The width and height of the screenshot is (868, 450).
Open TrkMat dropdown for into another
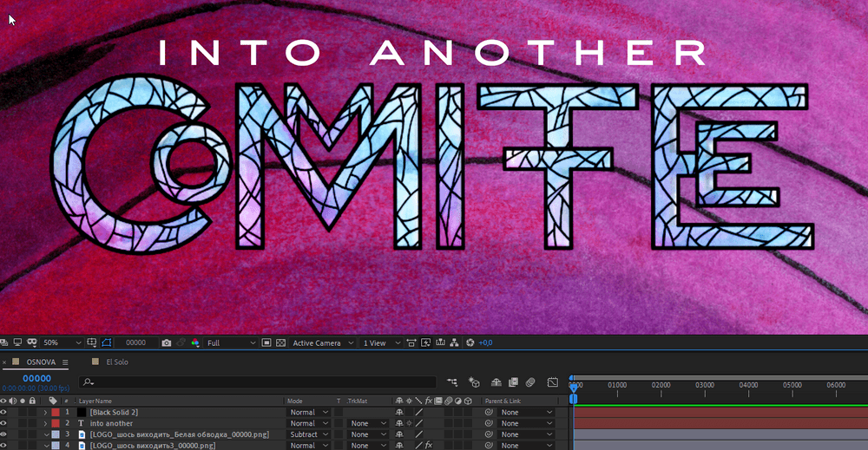[x=368, y=423]
